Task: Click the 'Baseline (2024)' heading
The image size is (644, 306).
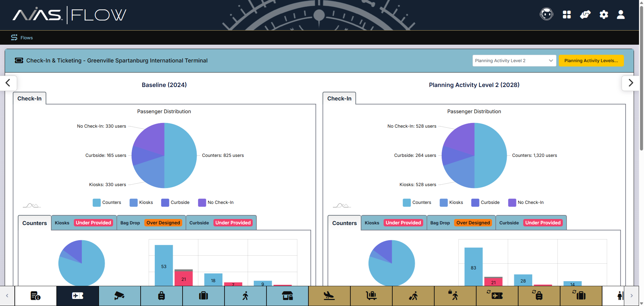Action: click(x=164, y=85)
